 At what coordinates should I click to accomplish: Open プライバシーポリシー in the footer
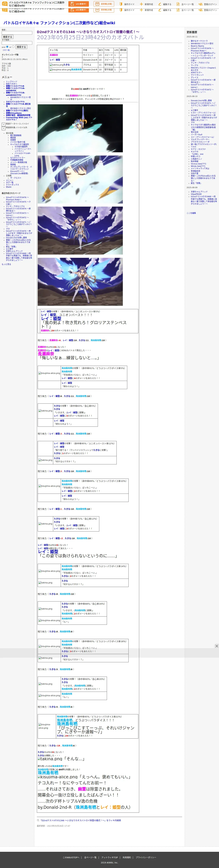click(146, 857)
